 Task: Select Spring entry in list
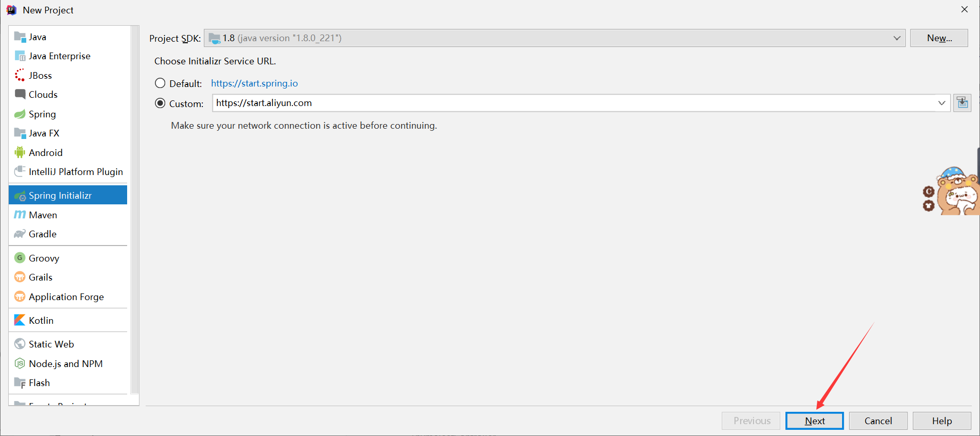pos(68,114)
